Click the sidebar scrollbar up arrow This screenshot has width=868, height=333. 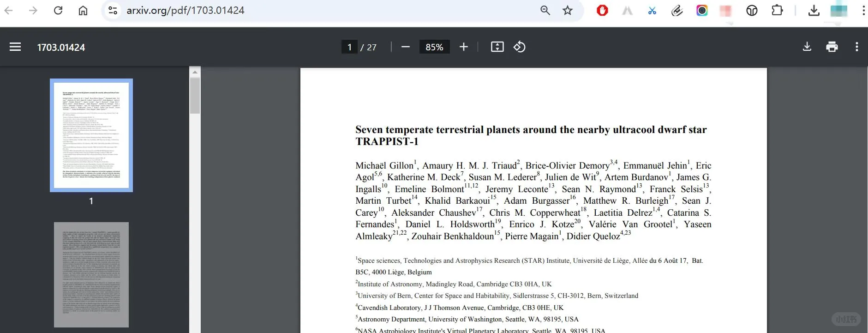pyautogui.click(x=195, y=72)
